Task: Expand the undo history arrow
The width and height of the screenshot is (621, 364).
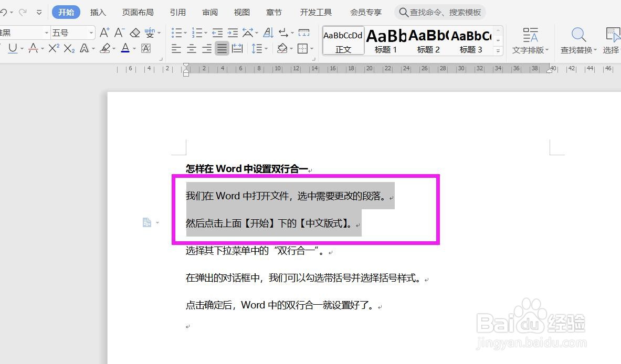Action: tap(12, 12)
